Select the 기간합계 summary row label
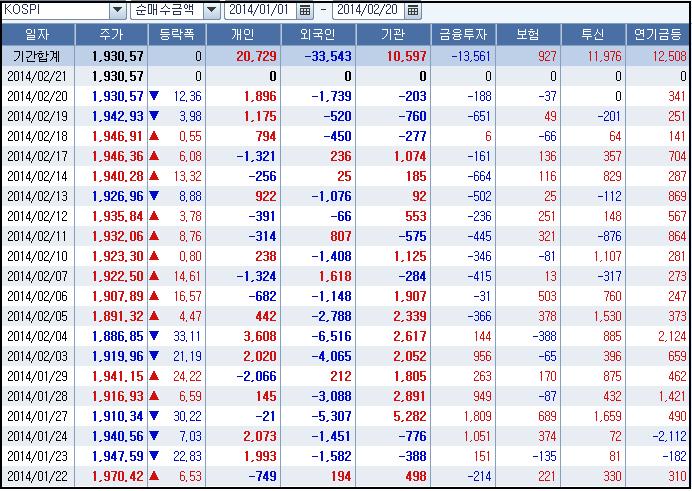The width and height of the screenshot is (692, 491). pyautogui.click(x=37, y=56)
